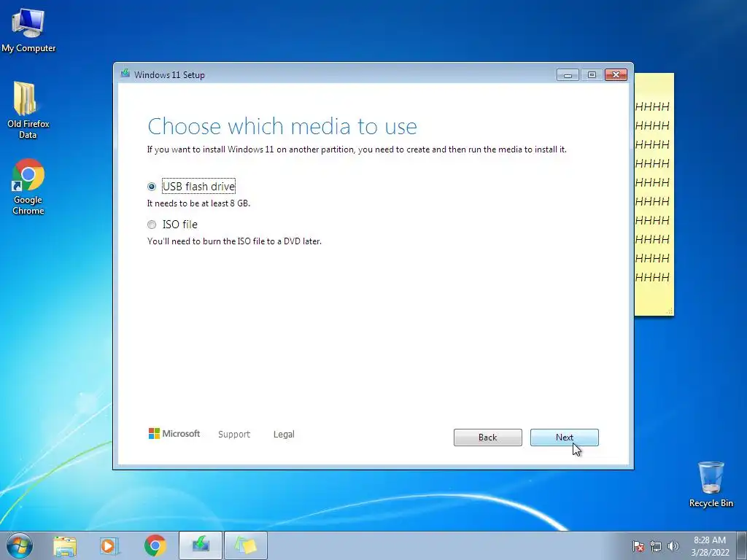Click the Next button

coord(564,437)
